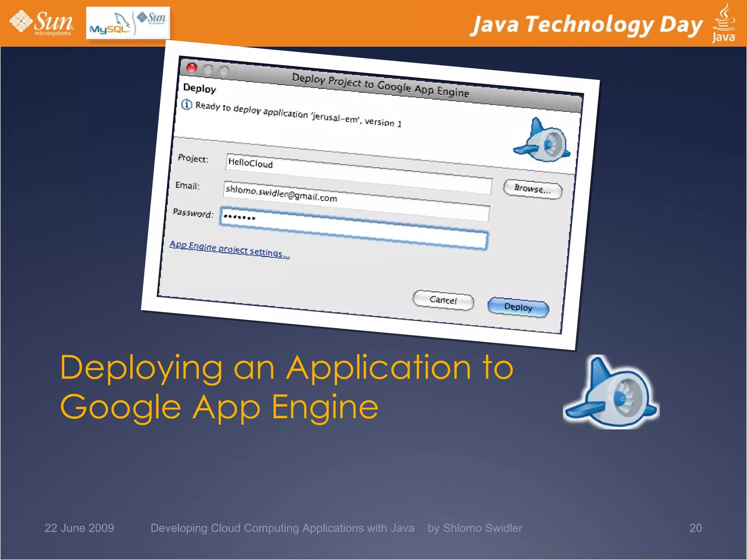Click the bold 'Deploy' heading text

[x=200, y=88]
